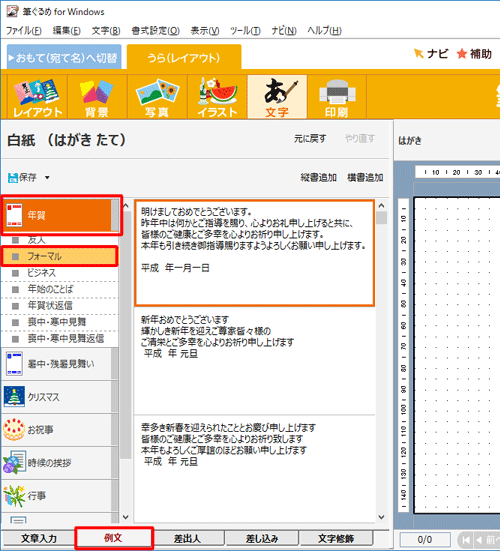The height and width of the screenshot is (551, 500).
Task: Choose sample text starting 新年おめでとうございます
Action: click(x=254, y=361)
